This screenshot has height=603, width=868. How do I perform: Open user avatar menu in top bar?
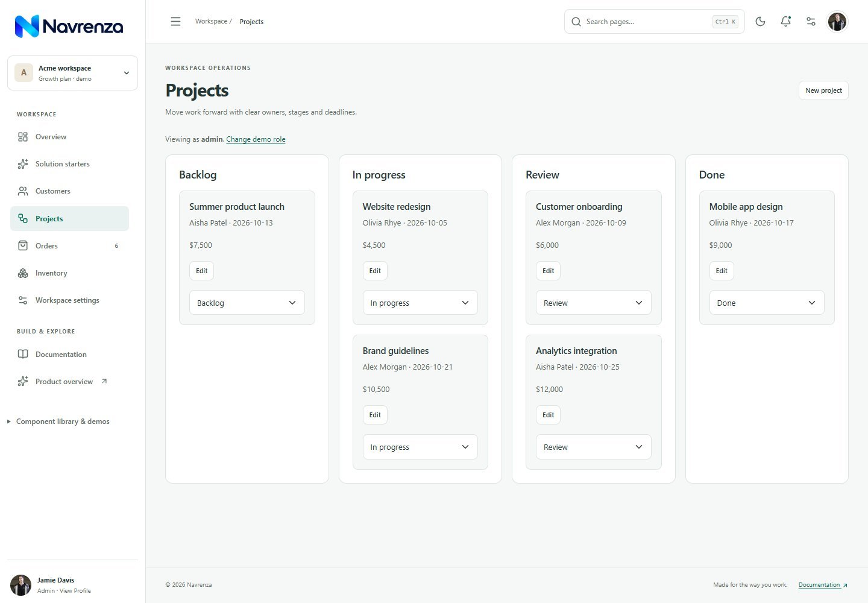[837, 22]
